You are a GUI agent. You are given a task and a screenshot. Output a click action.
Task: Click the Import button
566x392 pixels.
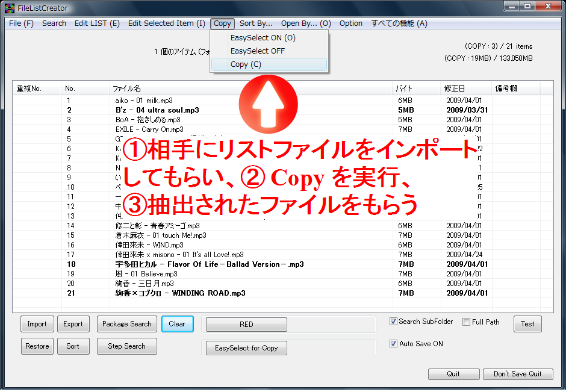37,324
